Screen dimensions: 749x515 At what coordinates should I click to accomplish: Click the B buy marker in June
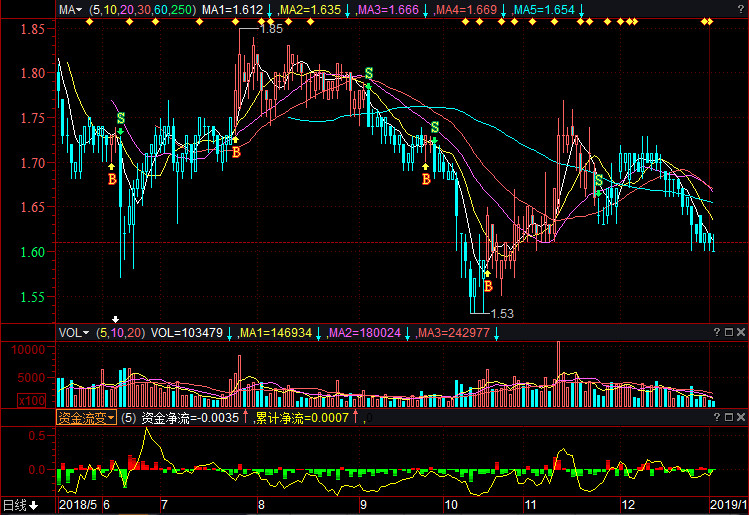pyautogui.click(x=112, y=179)
